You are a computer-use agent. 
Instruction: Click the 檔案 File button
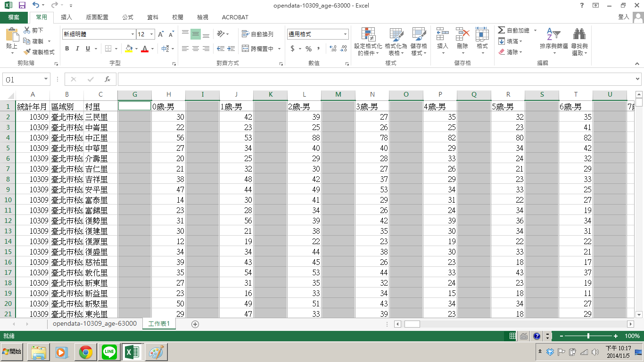pyautogui.click(x=14, y=17)
